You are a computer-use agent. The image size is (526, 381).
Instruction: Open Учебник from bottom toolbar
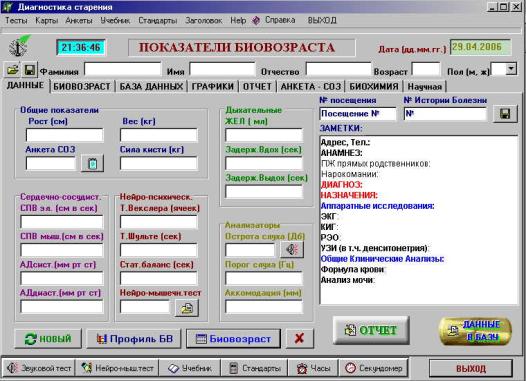[x=190, y=368]
